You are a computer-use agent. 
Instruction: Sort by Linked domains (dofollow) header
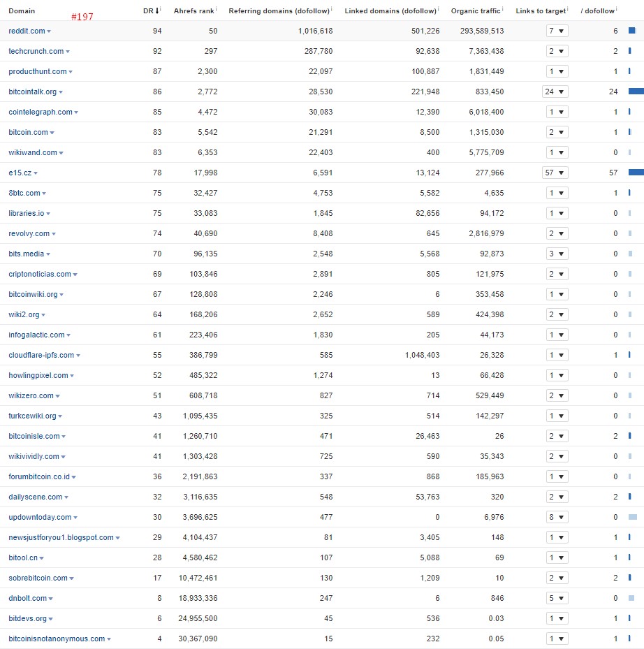pyautogui.click(x=390, y=11)
